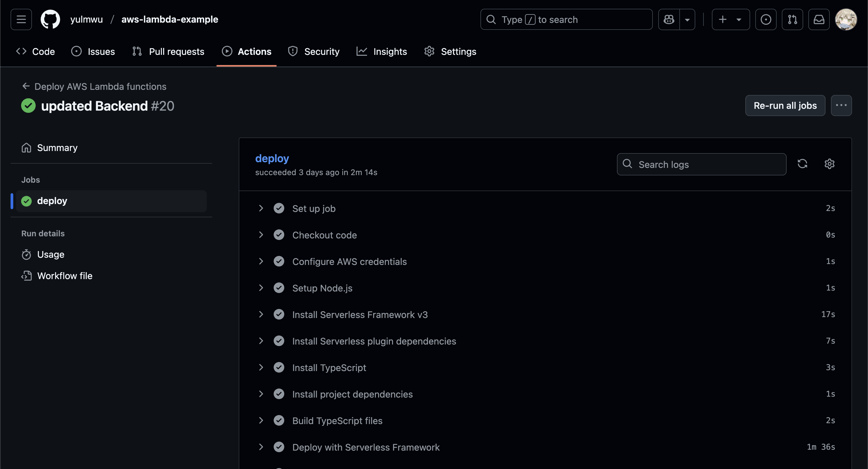
Task: Open the Copilot dropdown arrow
Action: click(687, 20)
